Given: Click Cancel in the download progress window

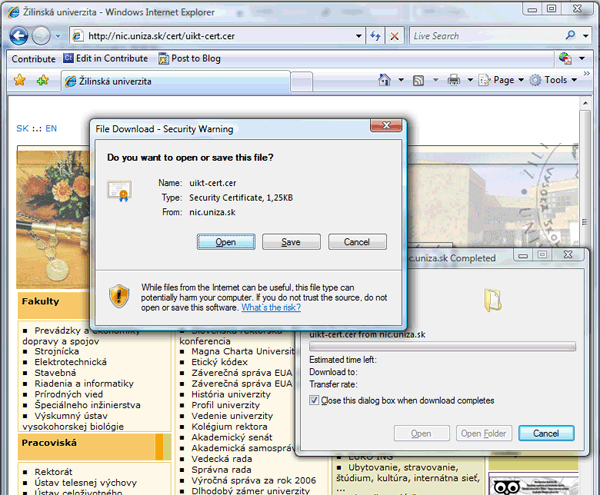Looking at the screenshot, I should point(546,433).
